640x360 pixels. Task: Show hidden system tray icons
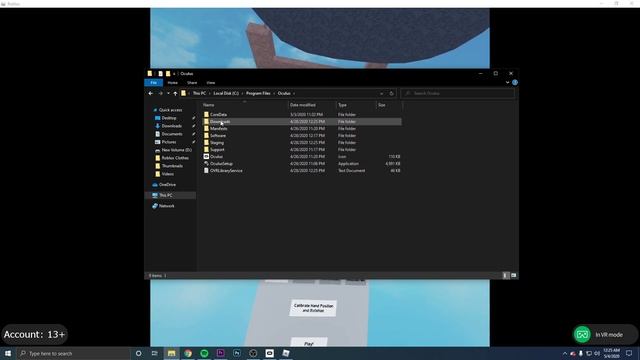pyautogui.click(x=565, y=353)
